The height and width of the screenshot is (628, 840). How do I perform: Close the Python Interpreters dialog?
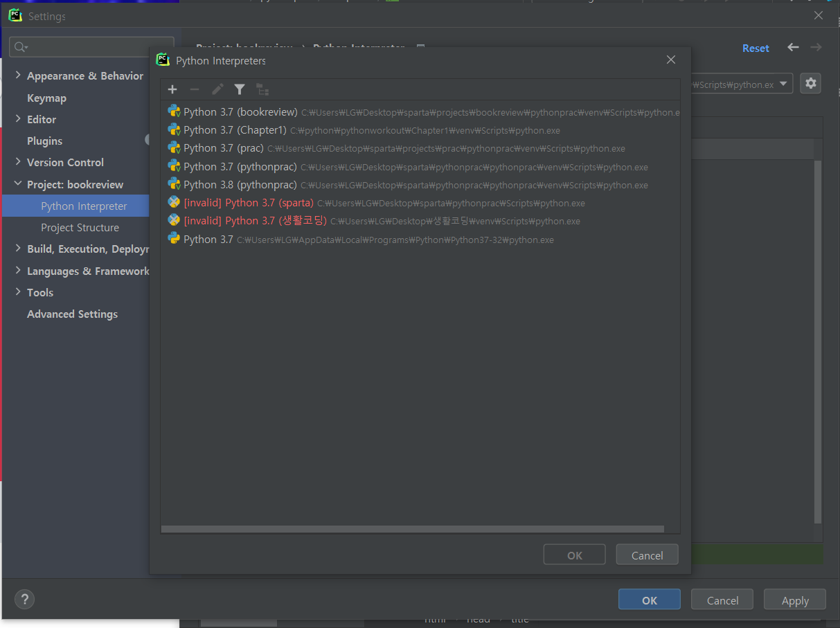pos(670,60)
